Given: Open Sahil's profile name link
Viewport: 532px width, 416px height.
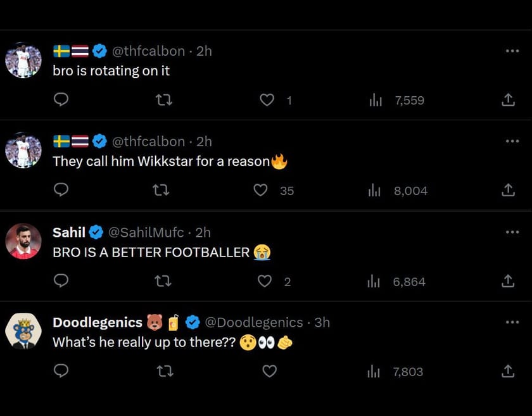Looking at the screenshot, I should [69, 232].
